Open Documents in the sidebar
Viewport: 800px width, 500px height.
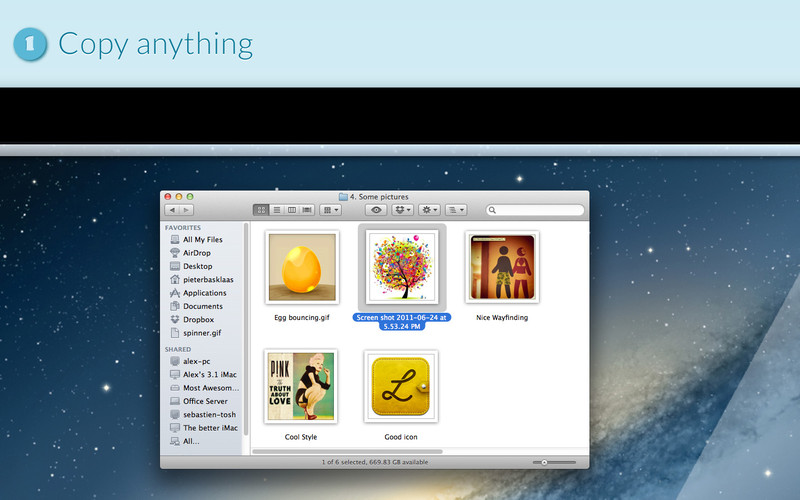[203, 306]
